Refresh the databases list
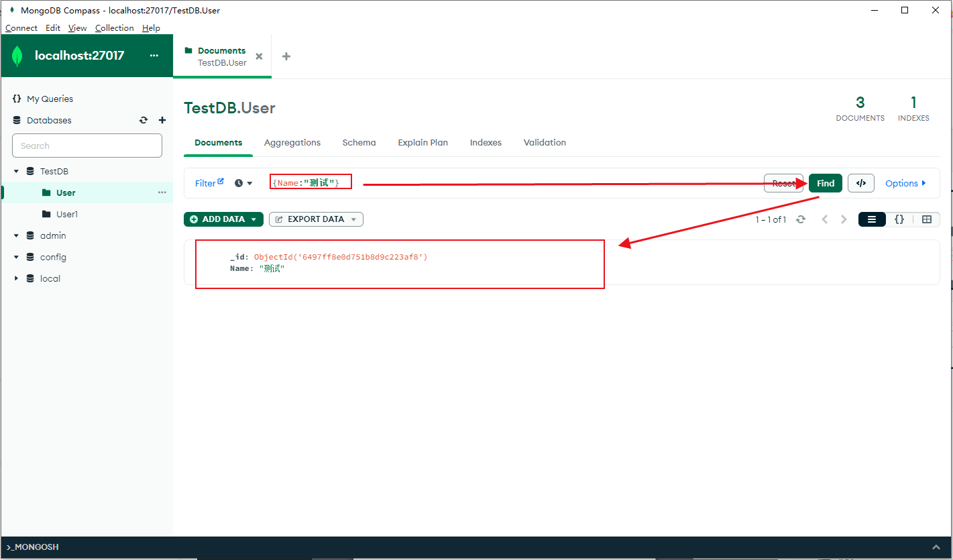 click(144, 121)
